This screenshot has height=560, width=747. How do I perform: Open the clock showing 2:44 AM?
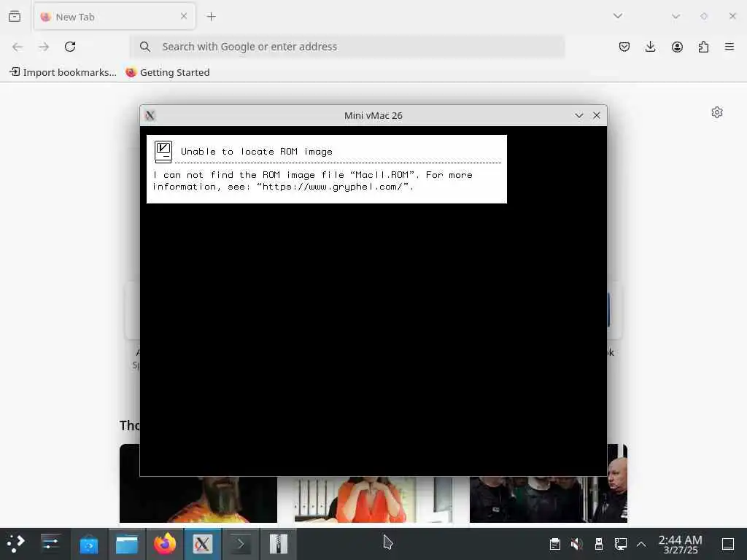(681, 544)
